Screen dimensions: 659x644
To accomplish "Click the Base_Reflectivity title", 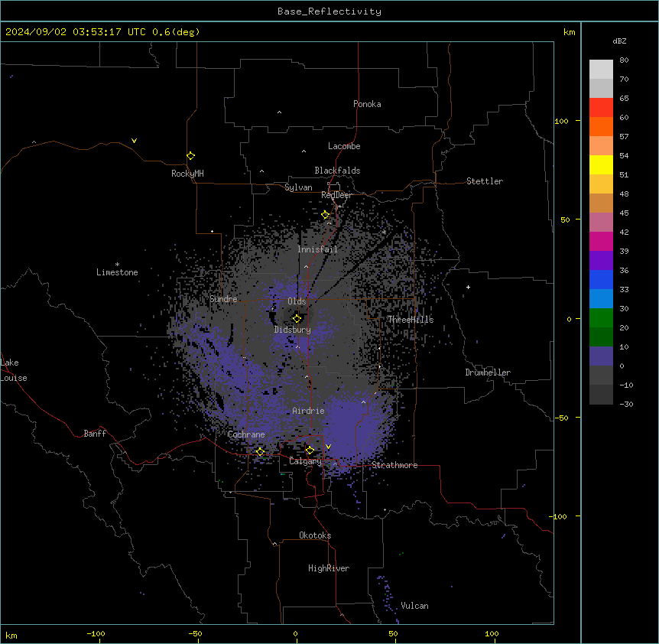I will point(329,11).
